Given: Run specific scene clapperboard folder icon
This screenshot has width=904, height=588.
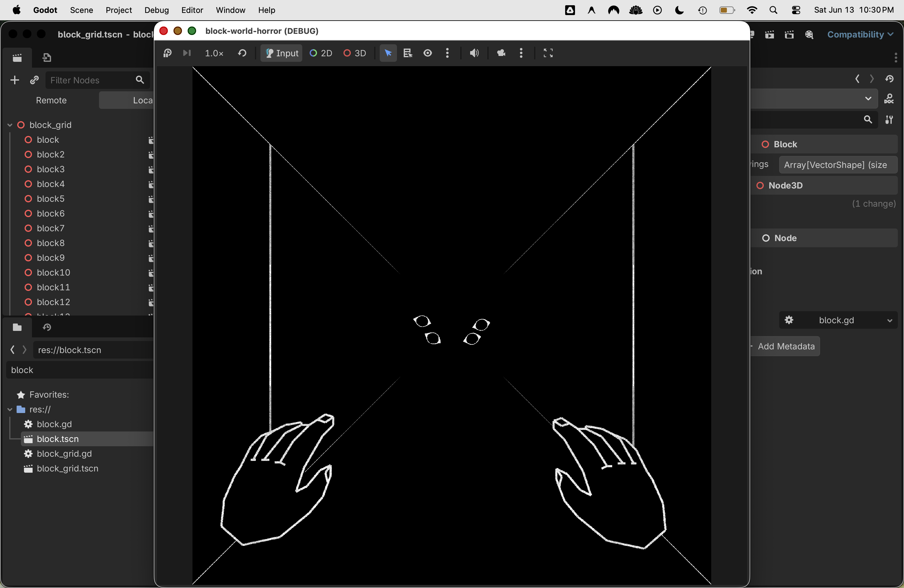Looking at the screenshot, I should tap(789, 34).
